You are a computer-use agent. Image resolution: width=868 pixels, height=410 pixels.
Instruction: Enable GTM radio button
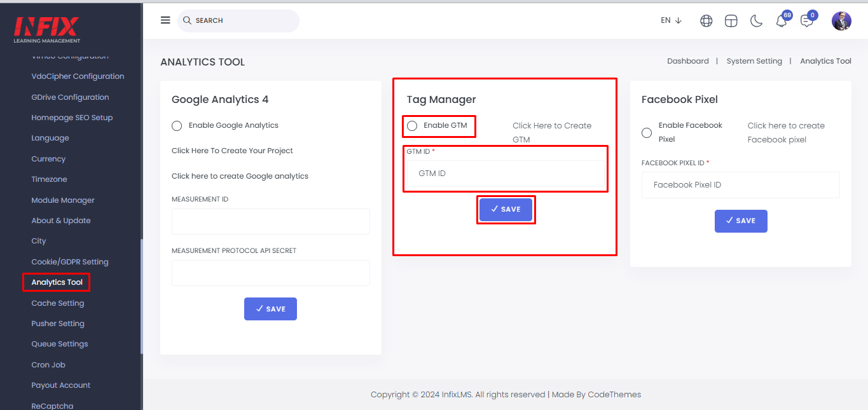412,126
